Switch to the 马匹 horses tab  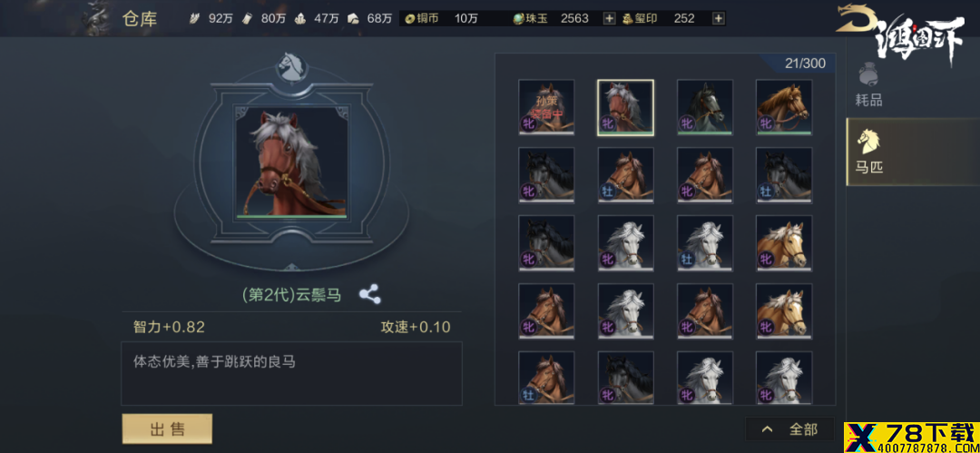tap(868, 152)
